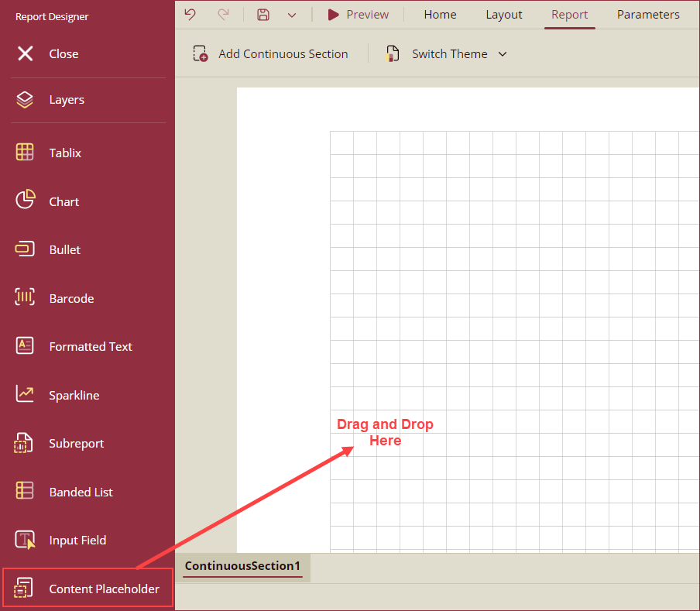Open the Parameters tab
700x611 pixels.
click(648, 15)
